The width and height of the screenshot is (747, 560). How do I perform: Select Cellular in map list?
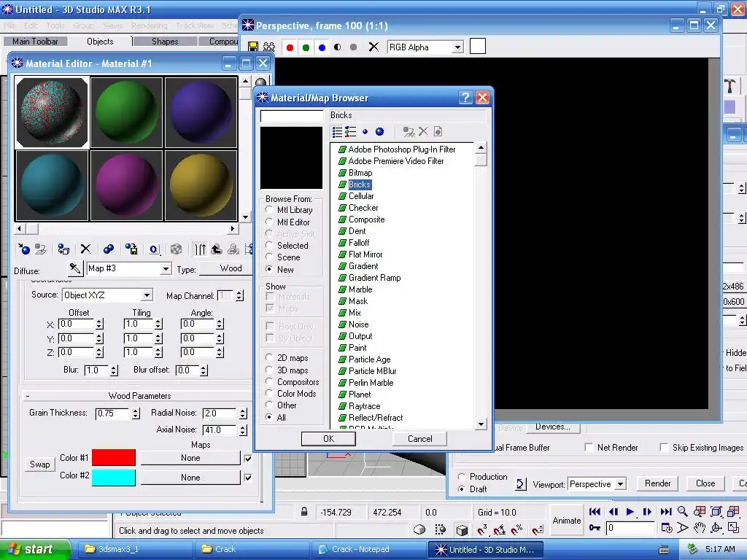pos(360,196)
